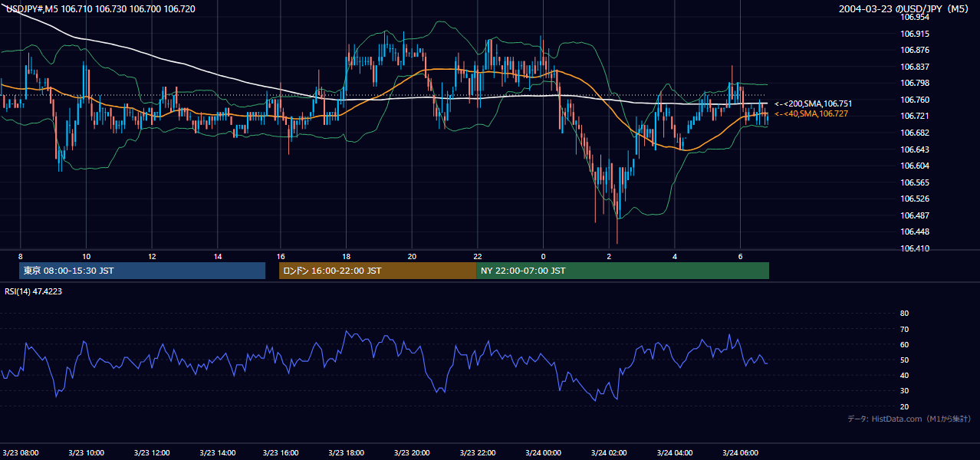
Task: Click the 3/23 16:00 time axis label
Action: 281,452
